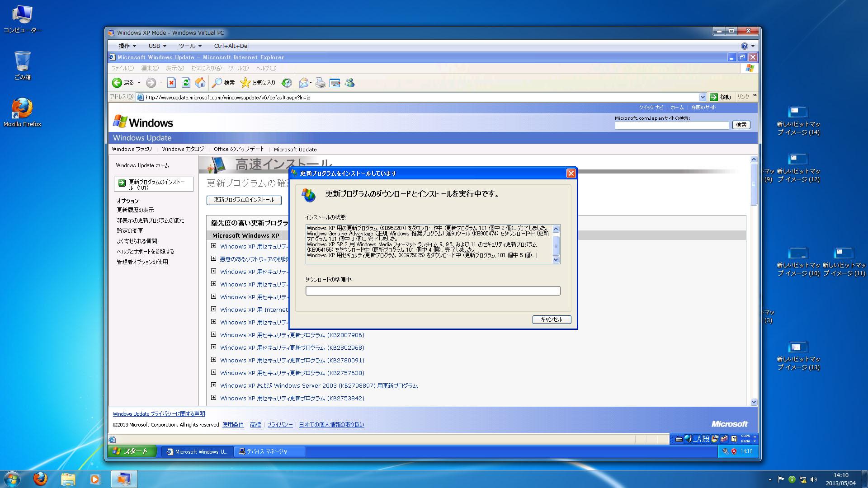
Task: Open the address bar dropdown arrow
Action: [x=703, y=97]
